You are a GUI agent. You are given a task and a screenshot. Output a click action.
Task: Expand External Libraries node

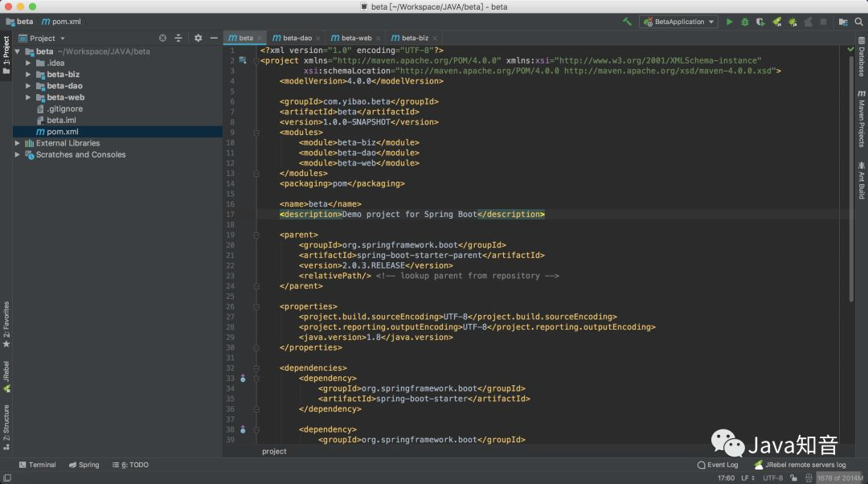18,143
